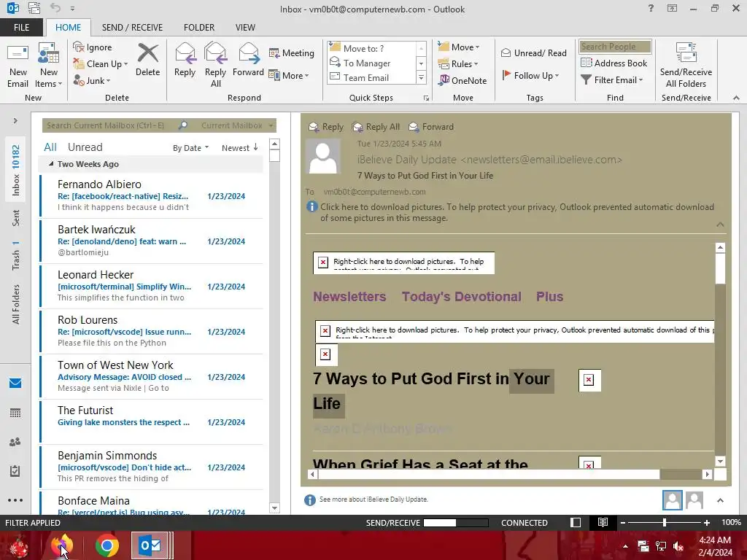The image size is (747, 560).
Task: Select the Team Email quick step
Action: click(371, 77)
